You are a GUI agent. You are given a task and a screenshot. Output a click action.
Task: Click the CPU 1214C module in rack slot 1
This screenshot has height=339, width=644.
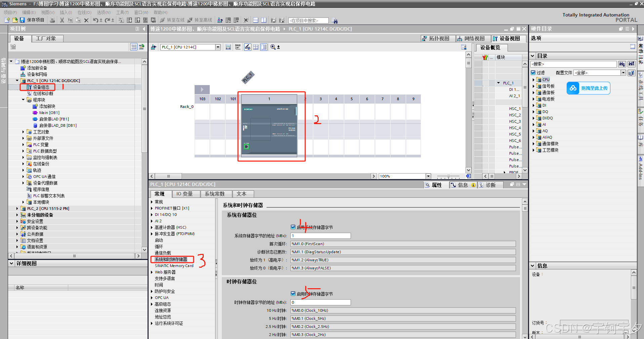pyautogui.click(x=269, y=126)
